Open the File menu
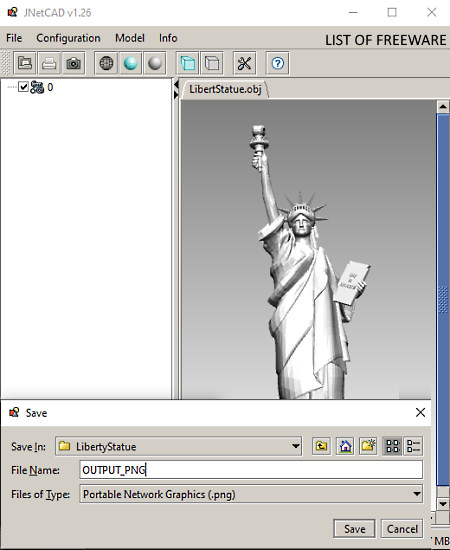Screen dimensions: 450x550 14,38
